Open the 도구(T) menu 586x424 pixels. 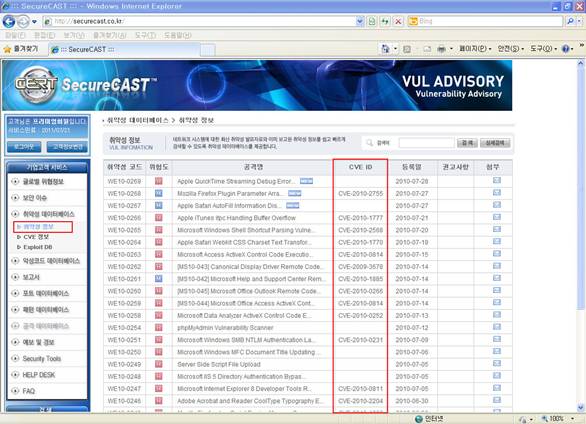tap(145, 35)
